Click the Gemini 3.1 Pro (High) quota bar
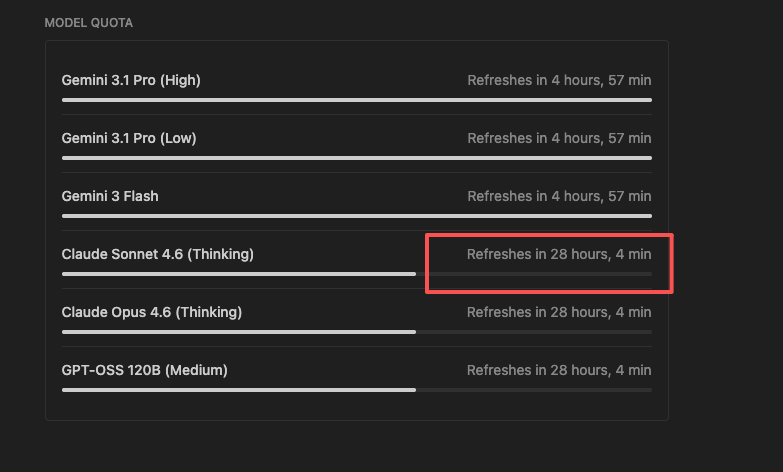 [x=357, y=100]
